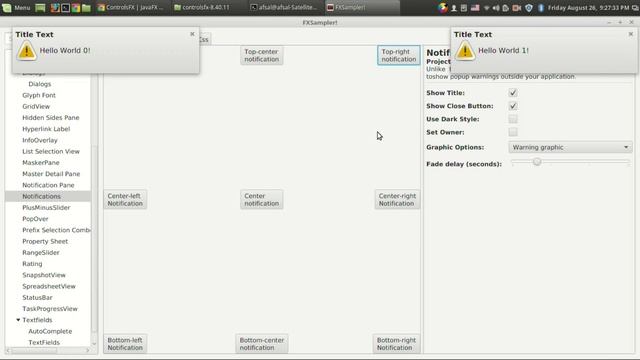This screenshot has width=640, height=360.
Task: Select Notification Pane sample
Action: tap(48, 185)
